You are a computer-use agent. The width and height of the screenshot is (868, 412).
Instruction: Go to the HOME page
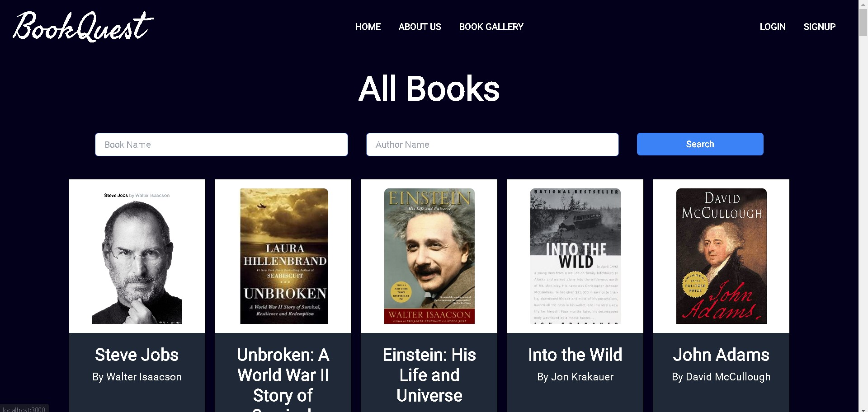(368, 27)
